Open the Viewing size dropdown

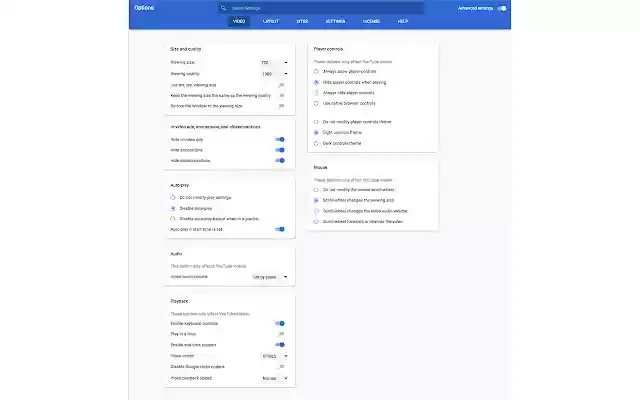click(274, 62)
